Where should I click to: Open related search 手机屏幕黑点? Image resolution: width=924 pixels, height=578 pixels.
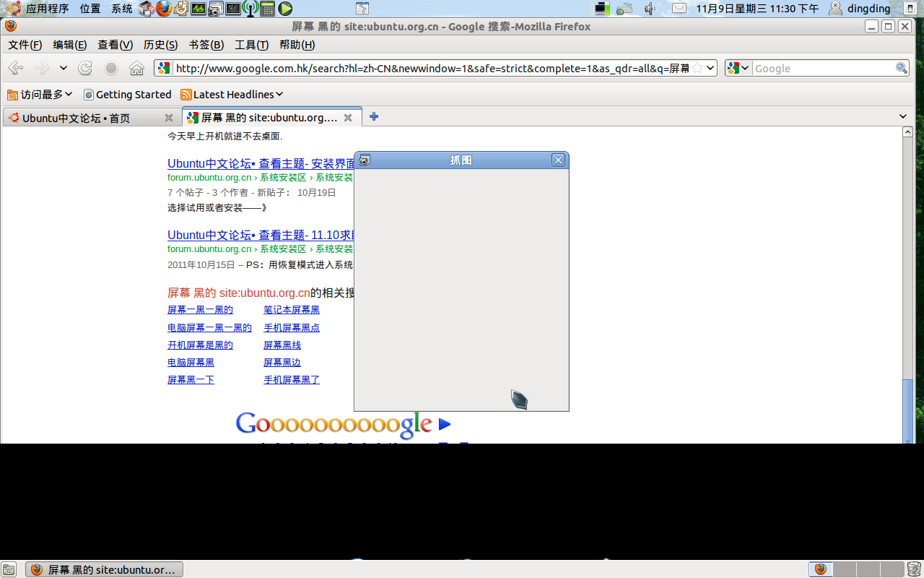point(291,328)
